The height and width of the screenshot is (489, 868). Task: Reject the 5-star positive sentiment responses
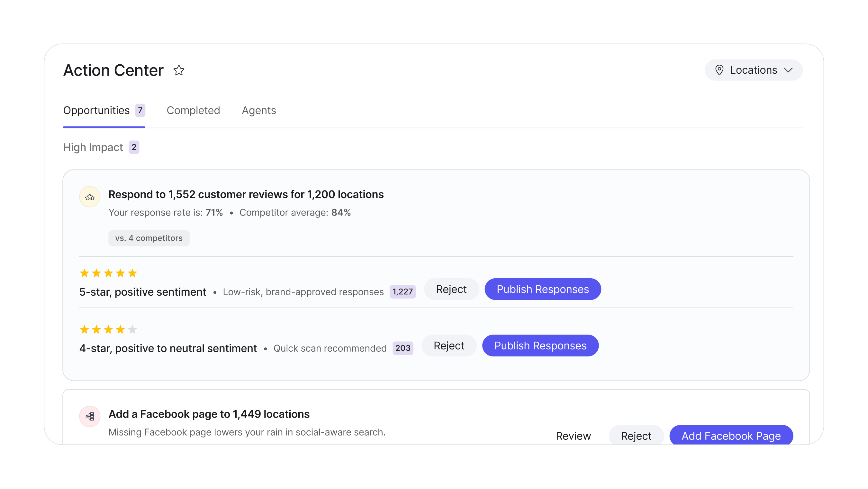coord(451,289)
